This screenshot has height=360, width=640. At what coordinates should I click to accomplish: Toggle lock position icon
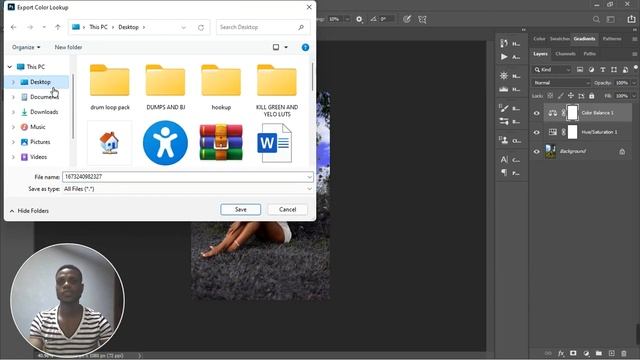click(x=571, y=96)
